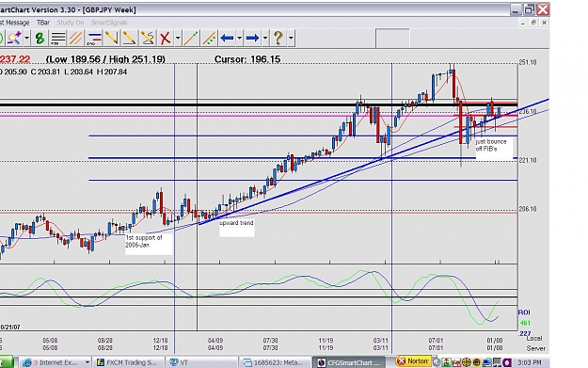This screenshot has width=588, height=368.
Task: Switch to VT taskbar button
Action: [x=201, y=362]
